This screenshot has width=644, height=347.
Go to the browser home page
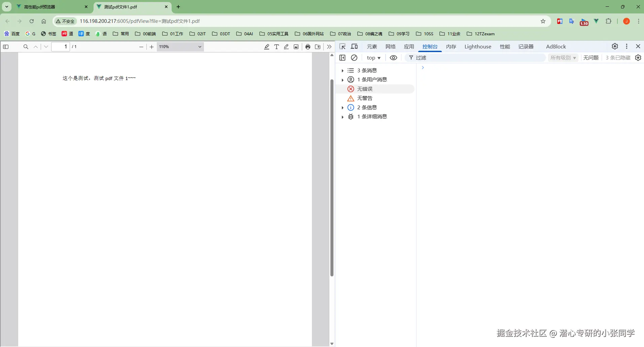click(44, 21)
